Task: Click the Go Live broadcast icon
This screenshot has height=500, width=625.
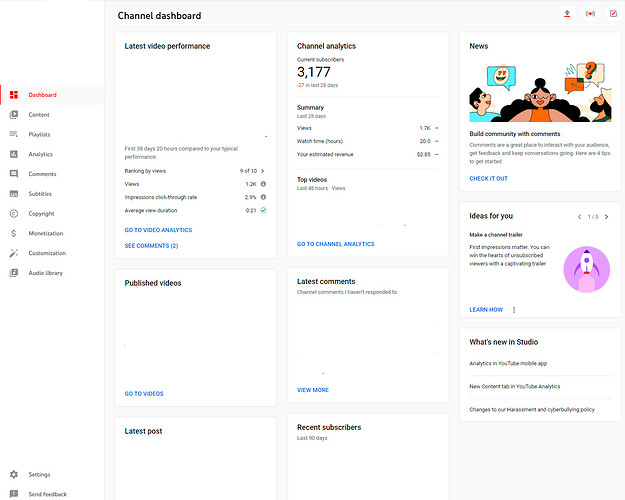Action: click(x=590, y=15)
